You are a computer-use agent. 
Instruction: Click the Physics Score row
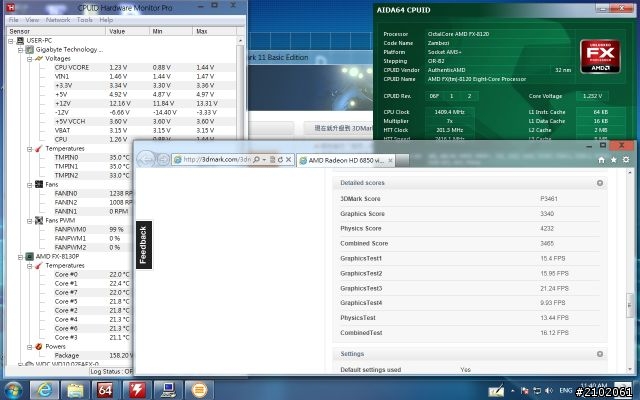pyautogui.click(x=469, y=229)
